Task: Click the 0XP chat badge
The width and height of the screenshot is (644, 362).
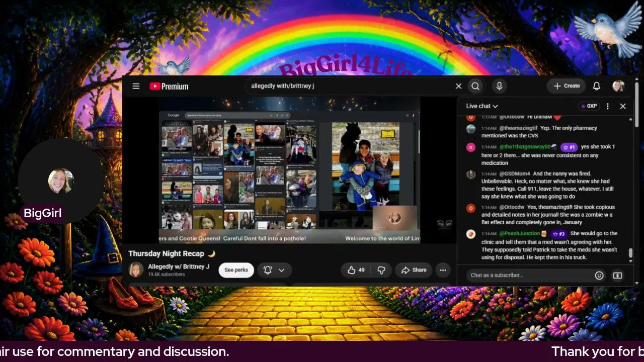Action: (589, 106)
